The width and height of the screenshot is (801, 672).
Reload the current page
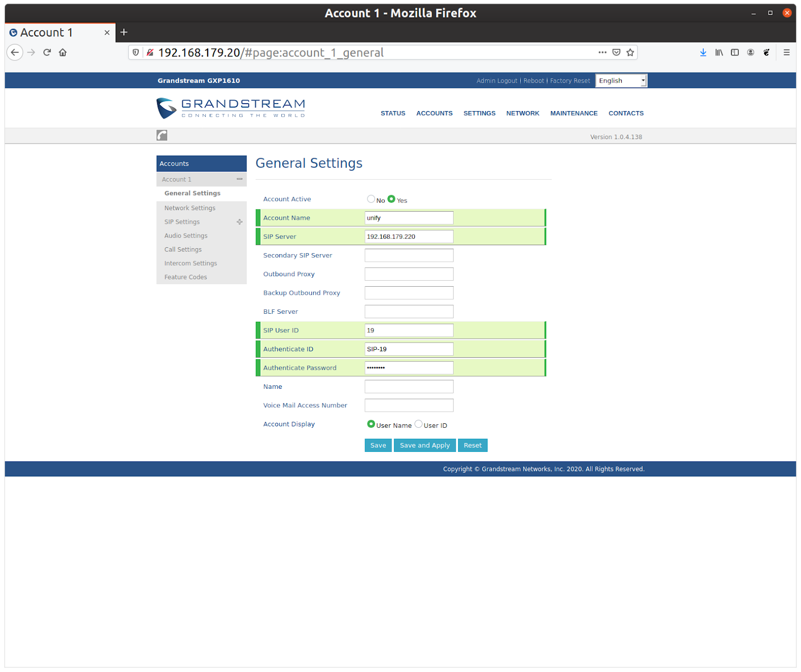tap(47, 53)
